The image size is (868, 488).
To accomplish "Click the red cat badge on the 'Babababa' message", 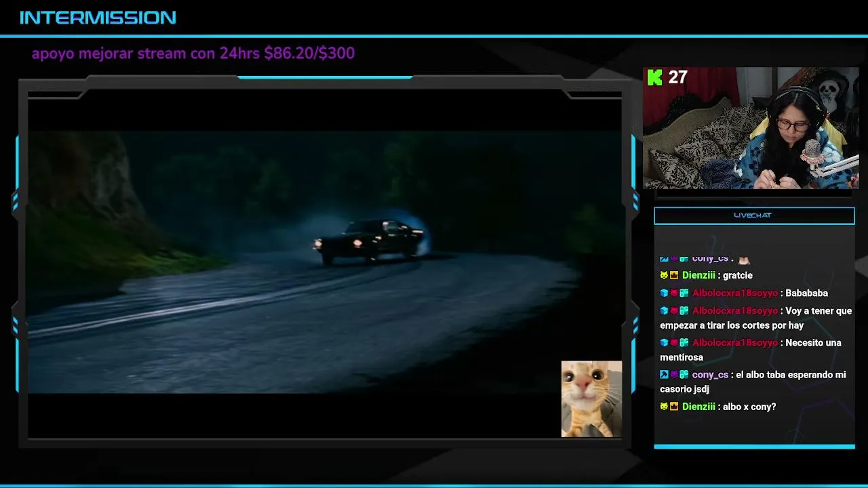I will pos(674,293).
